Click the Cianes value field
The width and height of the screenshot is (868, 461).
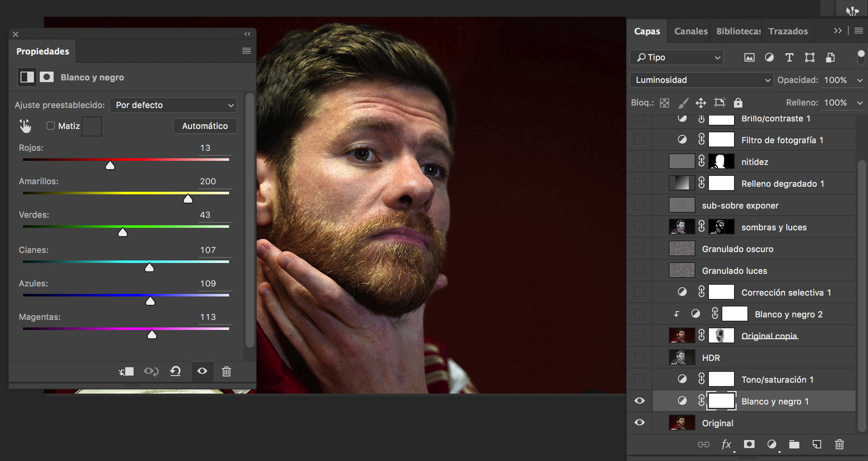click(x=215, y=250)
